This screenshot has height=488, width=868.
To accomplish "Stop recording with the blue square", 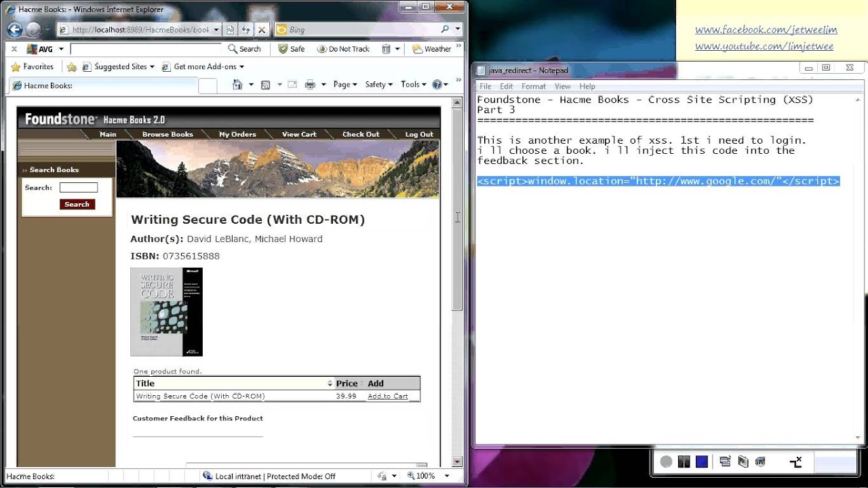I will pos(702,462).
